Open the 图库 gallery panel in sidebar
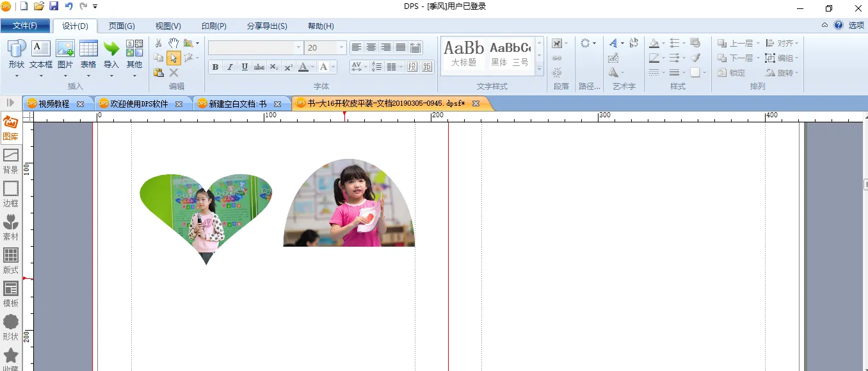This screenshot has height=371, width=868. pos(10,128)
